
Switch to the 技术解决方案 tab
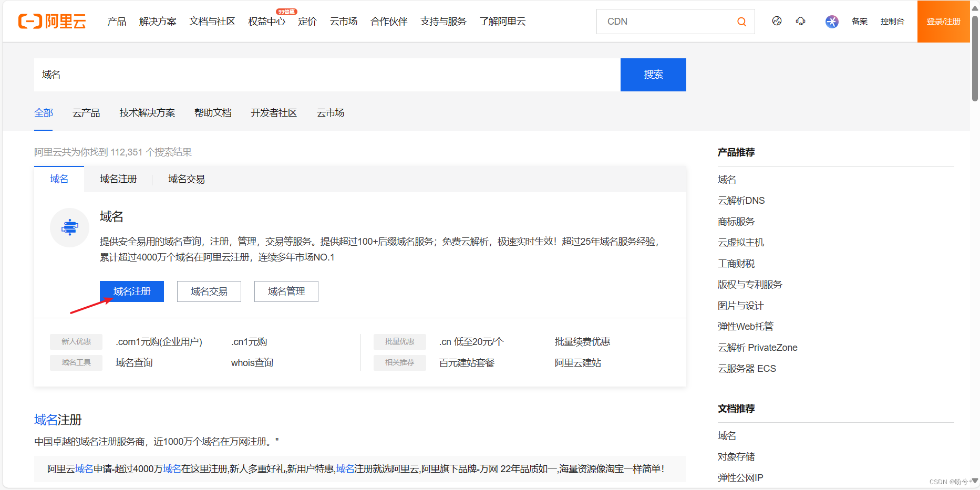[x=147, y=113]
